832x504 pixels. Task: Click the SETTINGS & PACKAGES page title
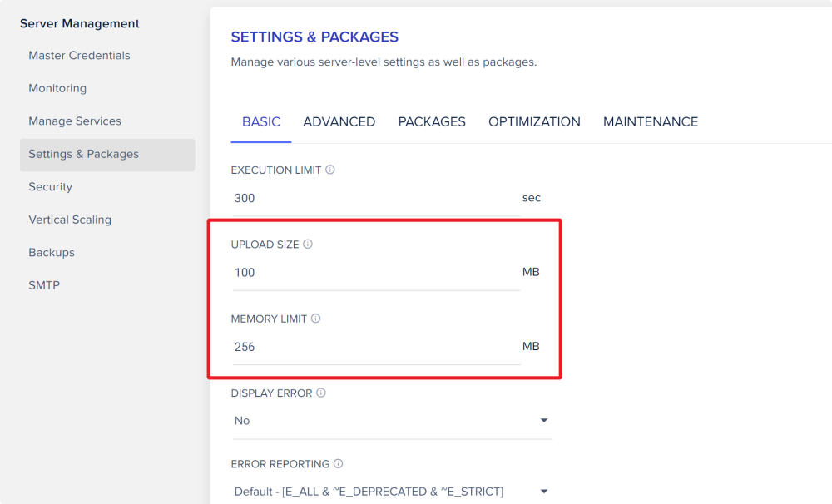pyautogui.click(x=314, y=37)
